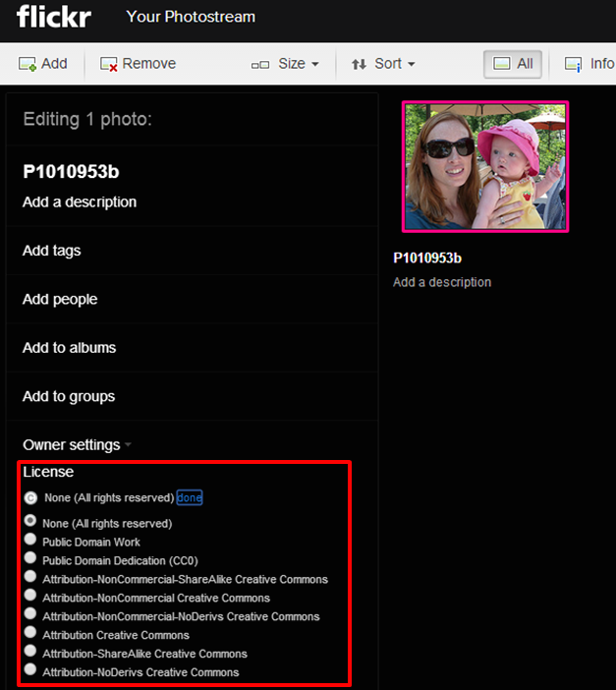Click the Info panel icon

tap(574, 65)
